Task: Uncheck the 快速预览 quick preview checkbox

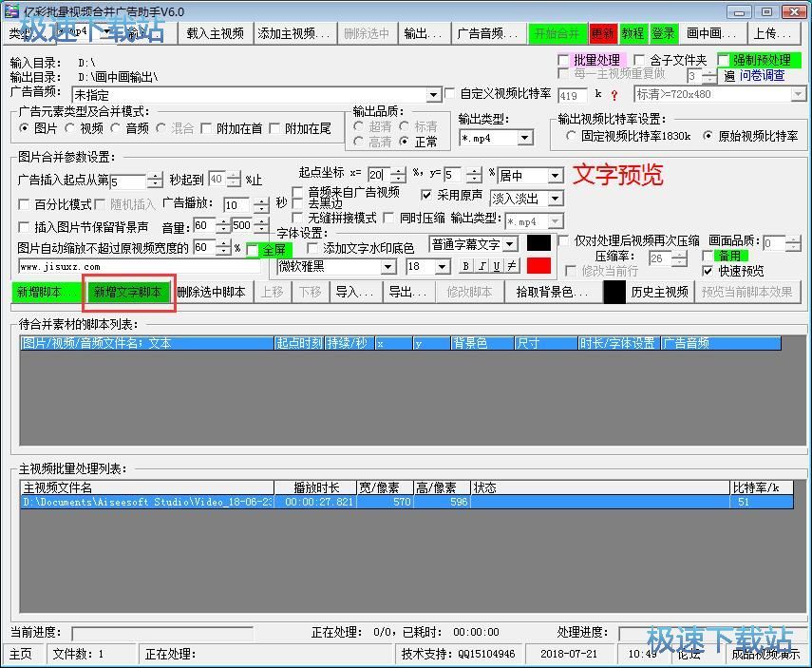Action: click(x=708, y=271)
